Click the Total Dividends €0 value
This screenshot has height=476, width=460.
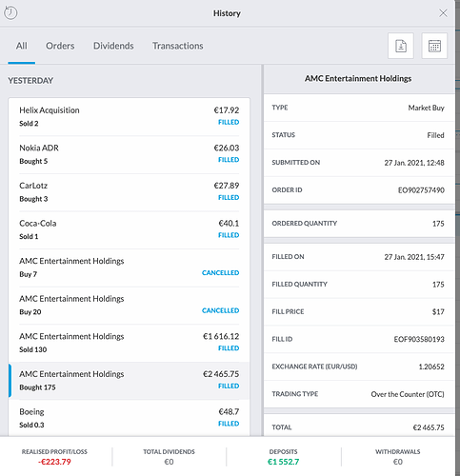[169, 462]
